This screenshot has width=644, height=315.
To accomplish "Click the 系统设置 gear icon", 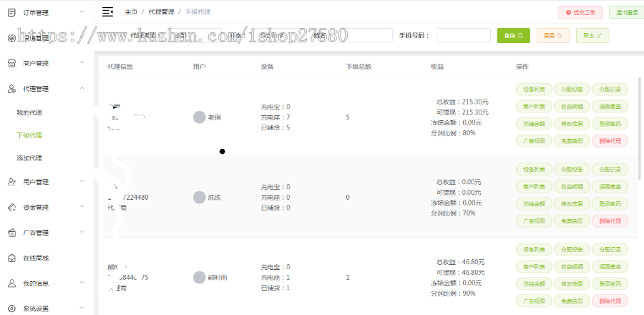I will pos(11,309).
